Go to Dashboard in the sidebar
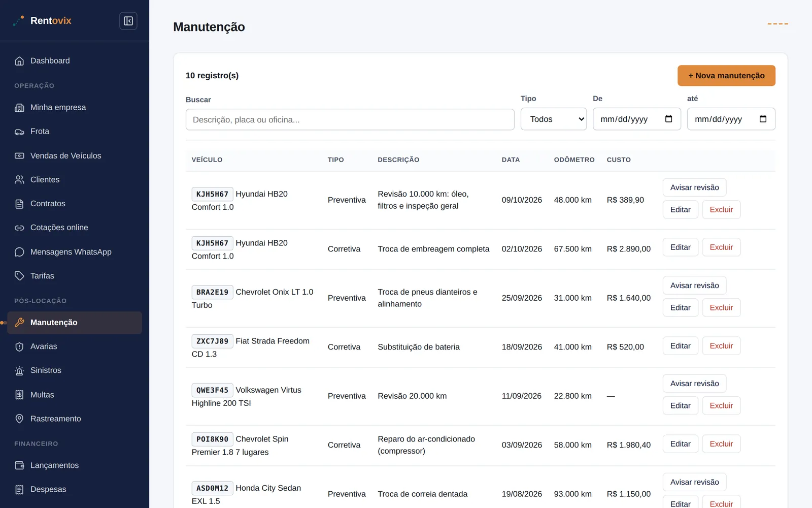 [75, 61]
